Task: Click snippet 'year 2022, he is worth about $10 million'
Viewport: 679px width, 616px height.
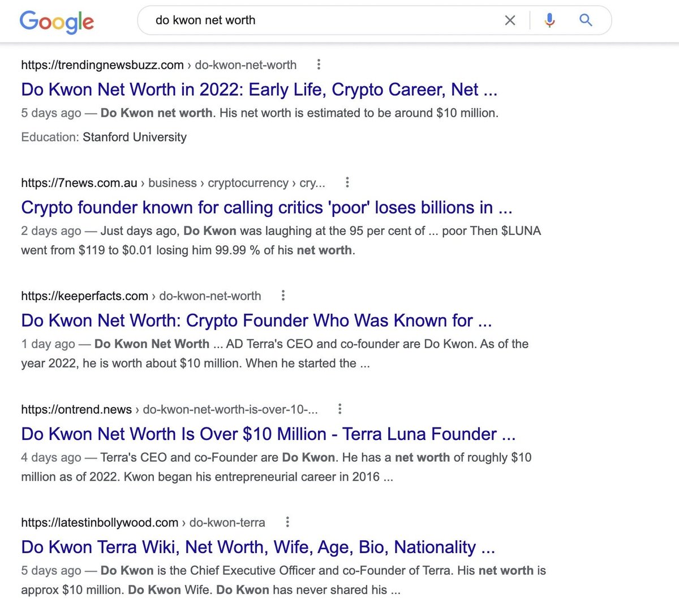Action: pyautogui.click(x=131, y=363)
